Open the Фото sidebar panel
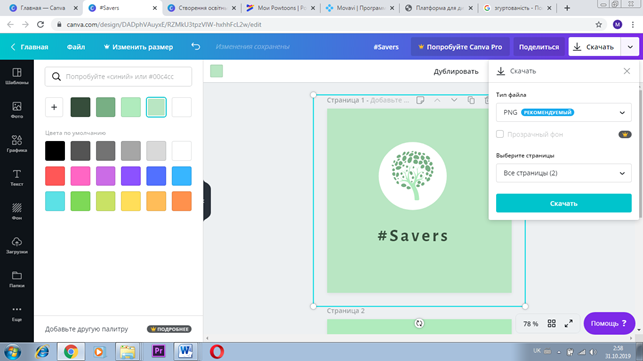 17,110
